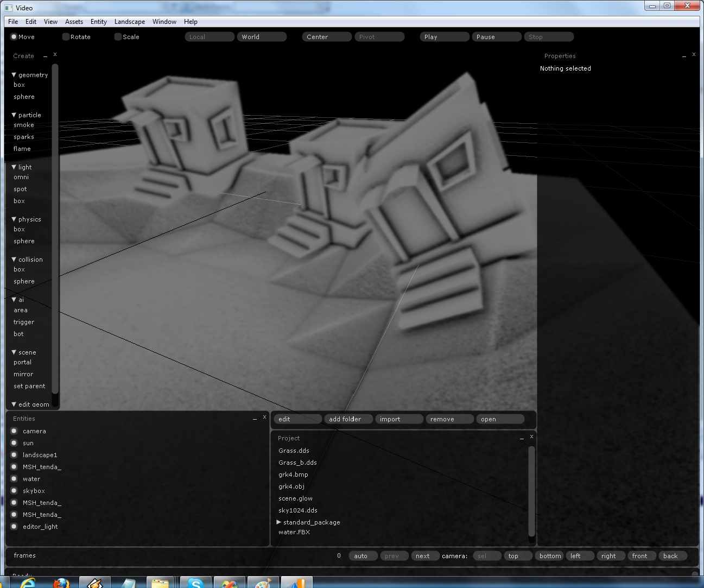
Task: Open the Entity menu
Action: click(x=99, y=22)
